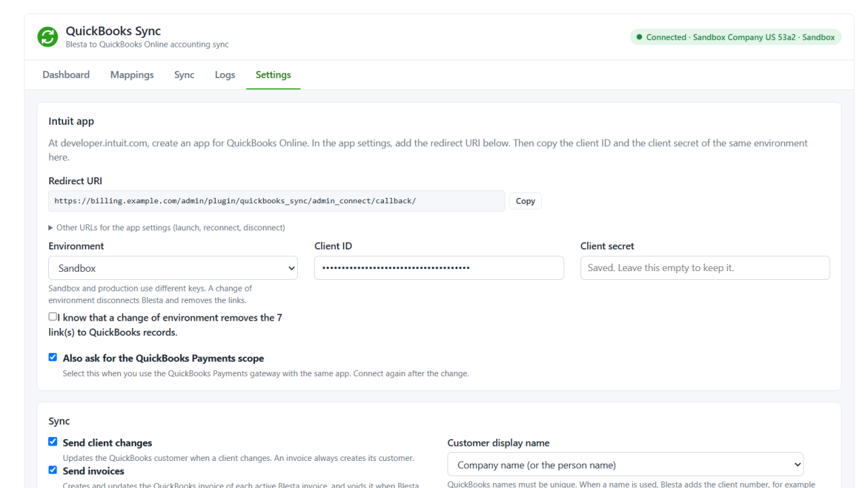Select the Settings tab

pos(273,75)
